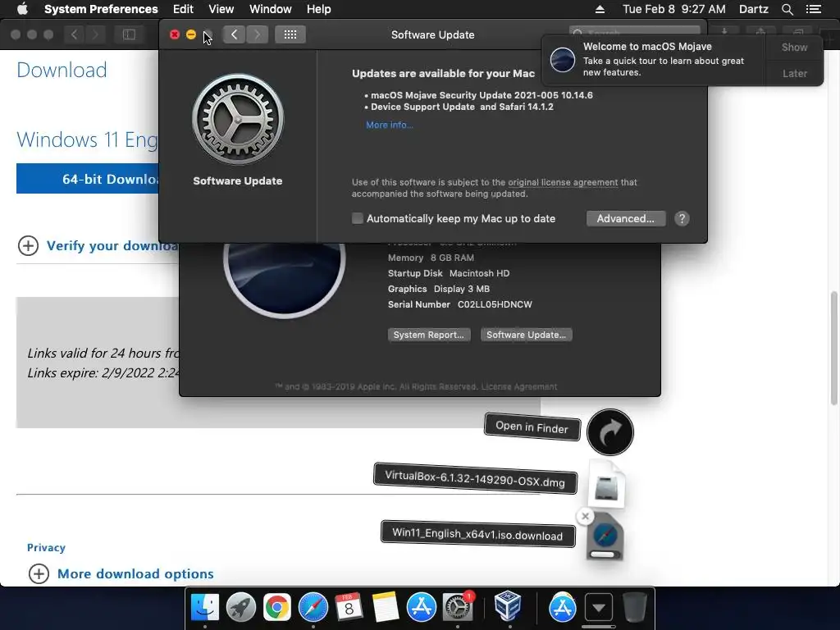Open VirtualBox from the Dock
Screen dimensions: 840x630
(x=507, y=606)
